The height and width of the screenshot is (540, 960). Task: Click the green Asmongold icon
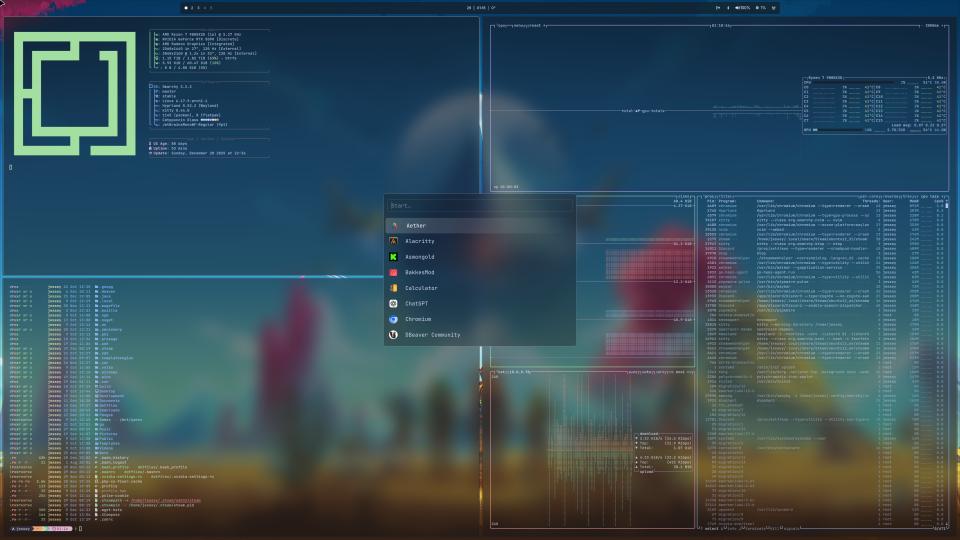pos(394,257)
